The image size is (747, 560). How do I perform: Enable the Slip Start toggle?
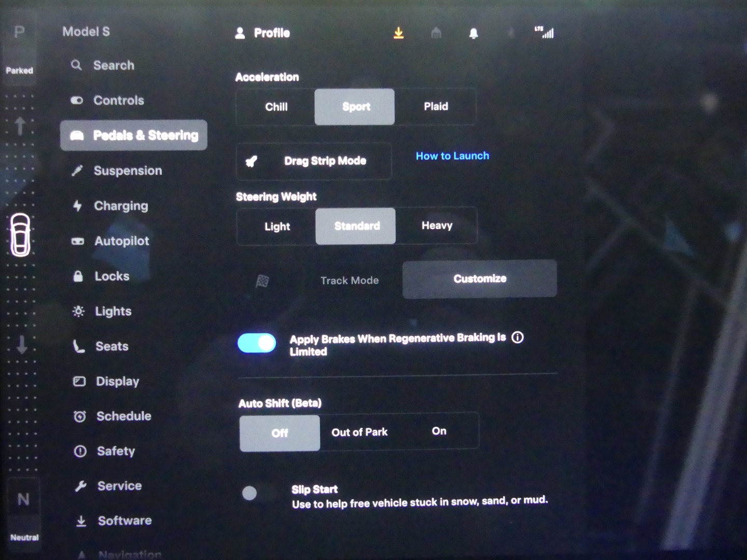pyautogui.click(x=258, y=493)
